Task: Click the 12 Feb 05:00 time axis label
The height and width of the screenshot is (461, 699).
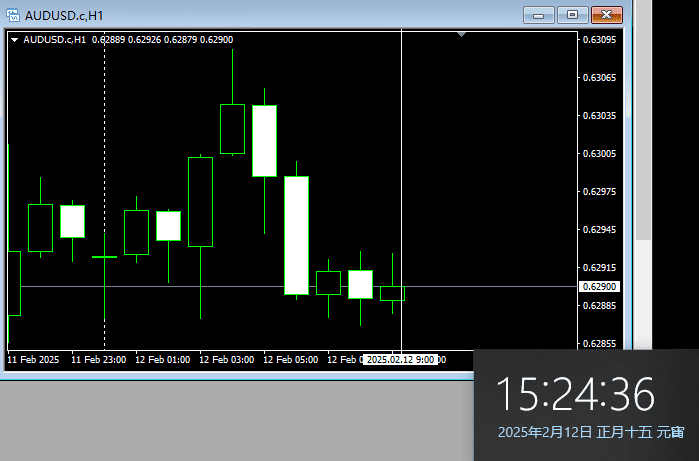Action: 291,360
